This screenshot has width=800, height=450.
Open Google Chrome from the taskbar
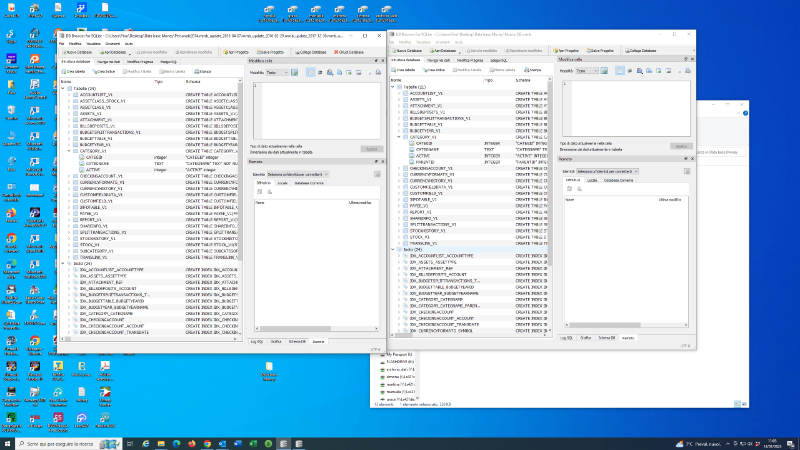pyautogui.click(x=207, y=444)
